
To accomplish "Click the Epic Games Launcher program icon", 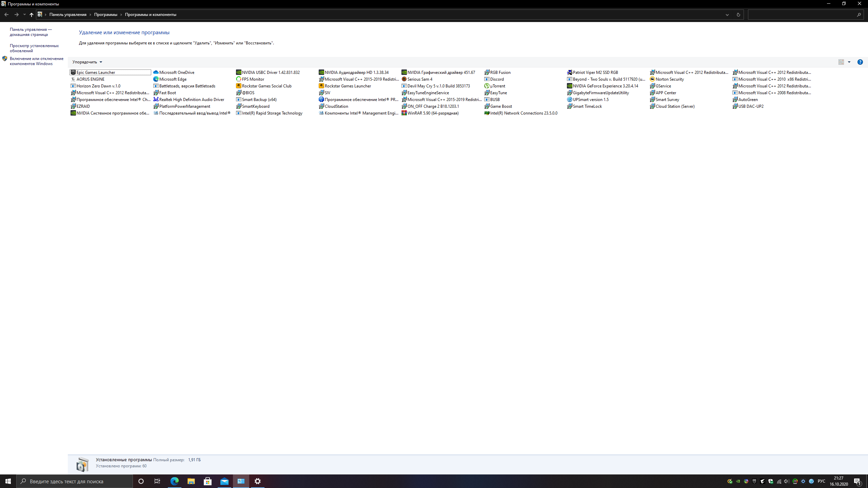I will tap(73, 72).
